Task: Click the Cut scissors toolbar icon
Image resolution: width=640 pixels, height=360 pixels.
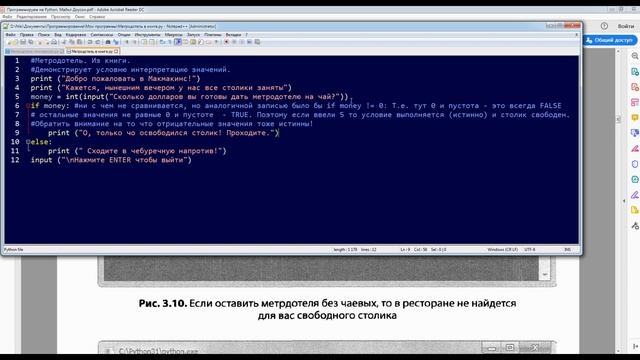Action: (x=64, y=42)
